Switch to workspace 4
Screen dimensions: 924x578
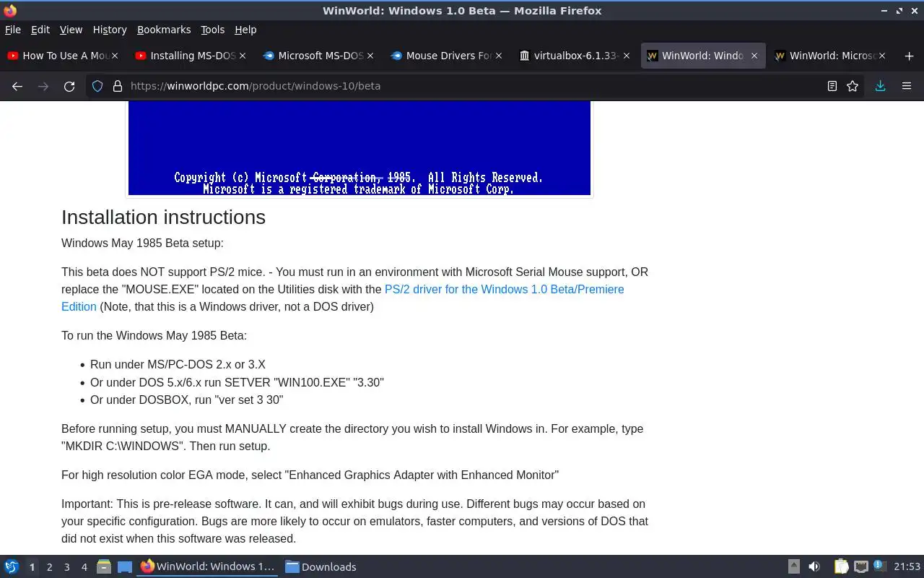pos(84,567)
